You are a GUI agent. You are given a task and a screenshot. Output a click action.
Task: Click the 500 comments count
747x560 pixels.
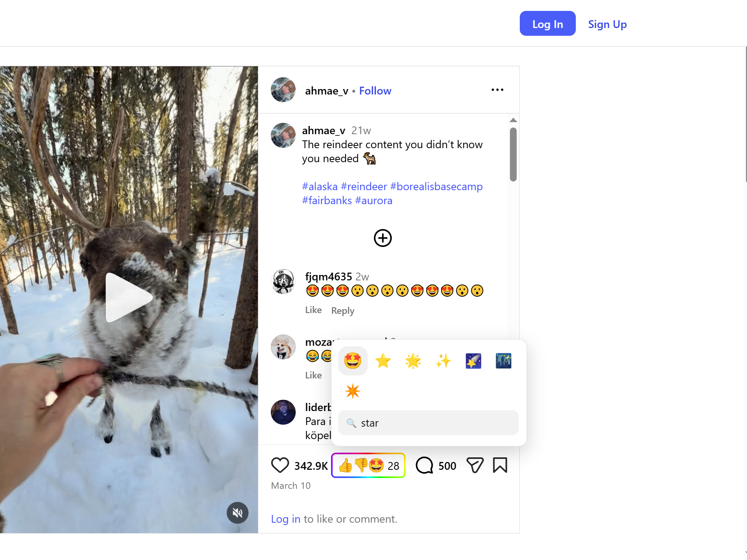tap(447, 466)
